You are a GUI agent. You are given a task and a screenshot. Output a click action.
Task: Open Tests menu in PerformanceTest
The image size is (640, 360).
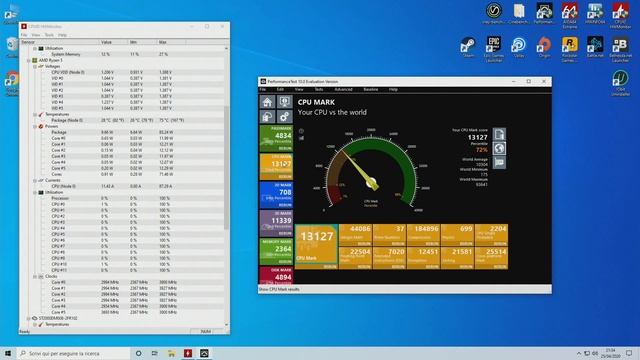319,89
